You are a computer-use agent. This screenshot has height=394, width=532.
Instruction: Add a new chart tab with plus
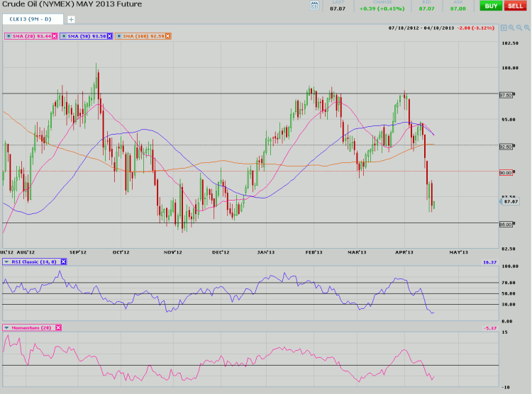pyautogui.click(x=70, y=19)
